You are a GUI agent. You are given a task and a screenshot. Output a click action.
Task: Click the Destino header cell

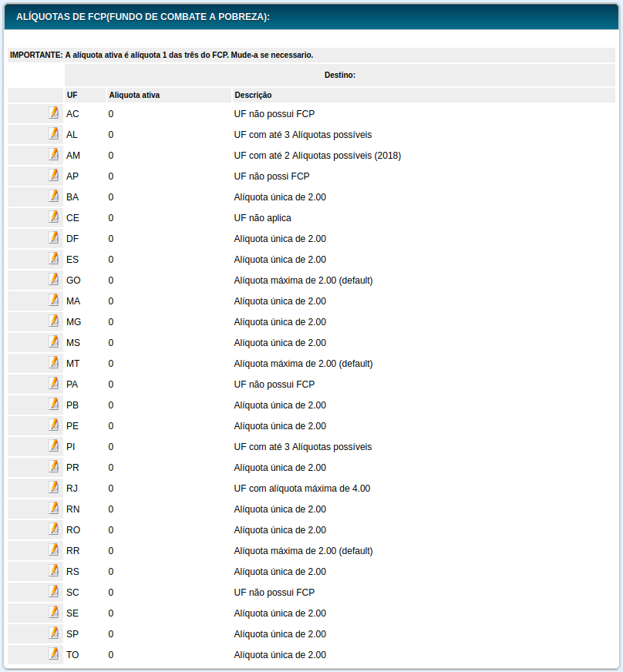340,75
